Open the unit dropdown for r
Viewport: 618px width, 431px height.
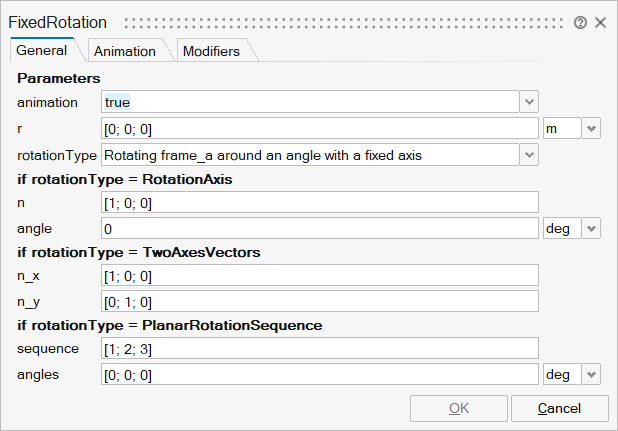pyautogui.click(x=590, y=129)
